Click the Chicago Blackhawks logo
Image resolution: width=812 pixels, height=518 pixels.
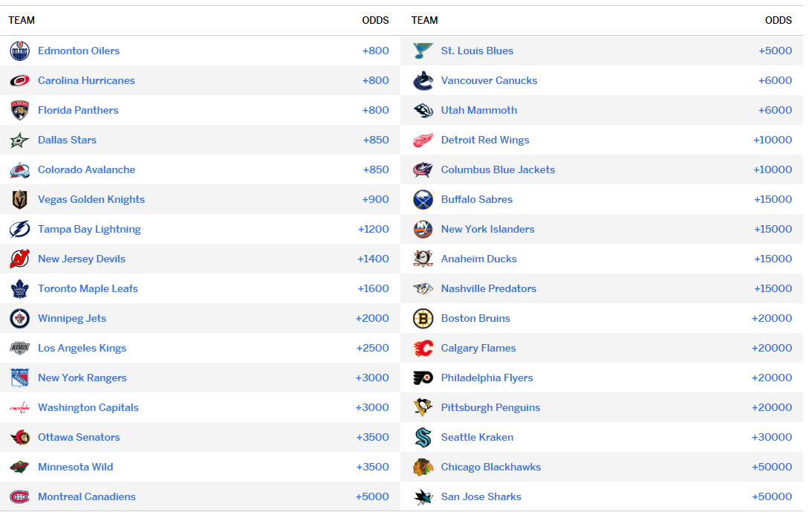(x=423, y=467)
